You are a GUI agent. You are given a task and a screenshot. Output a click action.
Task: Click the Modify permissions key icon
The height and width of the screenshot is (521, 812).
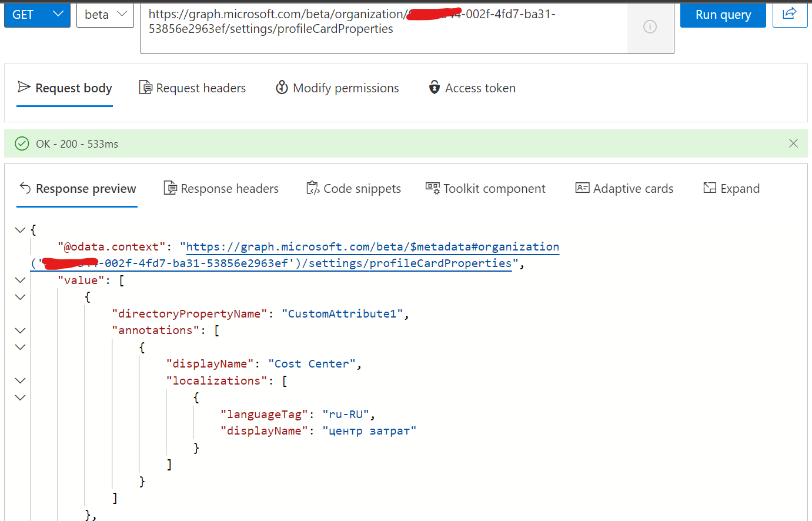tap(282, 88)
